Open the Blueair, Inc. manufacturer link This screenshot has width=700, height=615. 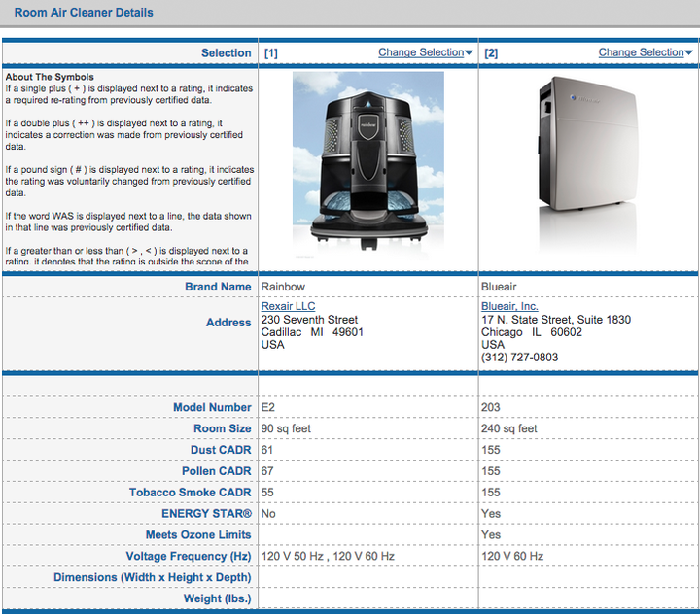(x=509, y=306)
